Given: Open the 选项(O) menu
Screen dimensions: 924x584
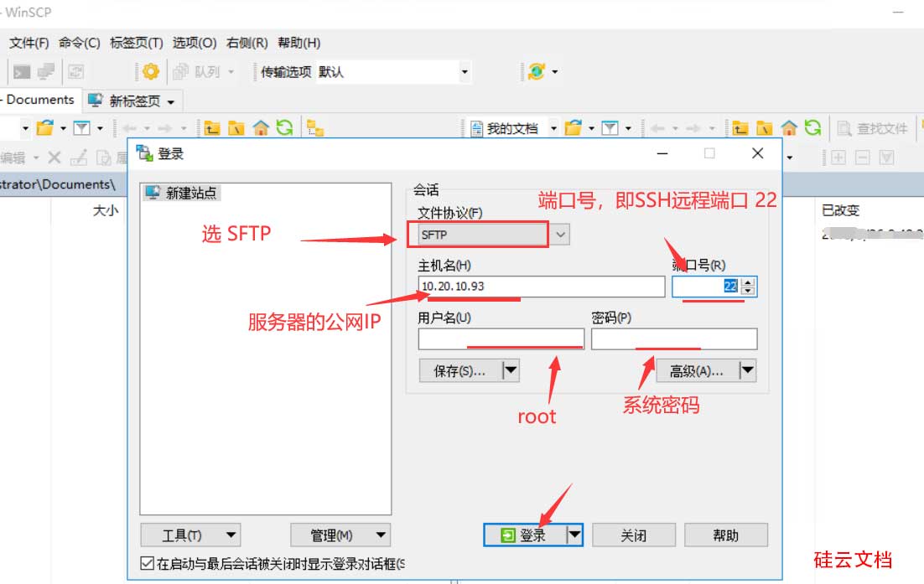Looking at the screenshot, I should (195, 43).
